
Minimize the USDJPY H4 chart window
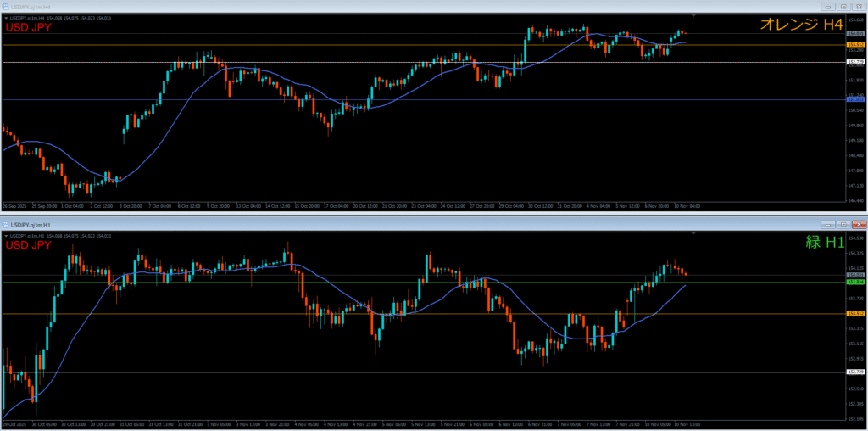click(x=828, y=8)
